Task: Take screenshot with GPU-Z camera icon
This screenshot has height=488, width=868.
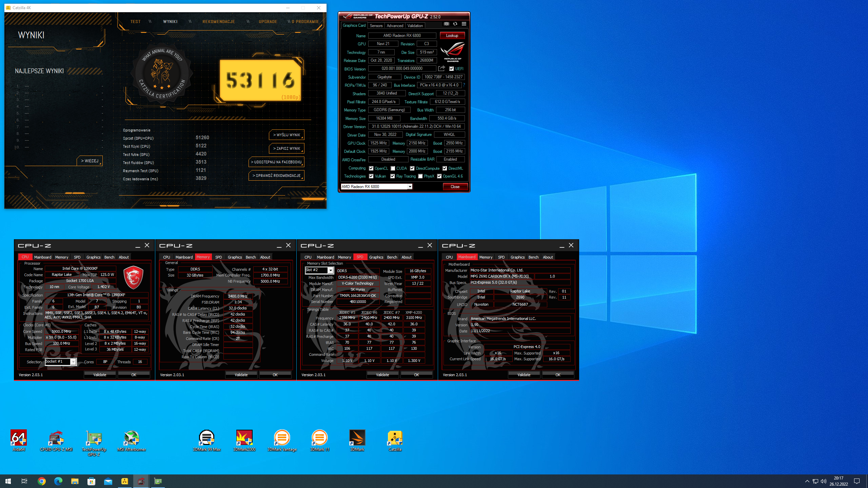Action: (x=447, y=24)
